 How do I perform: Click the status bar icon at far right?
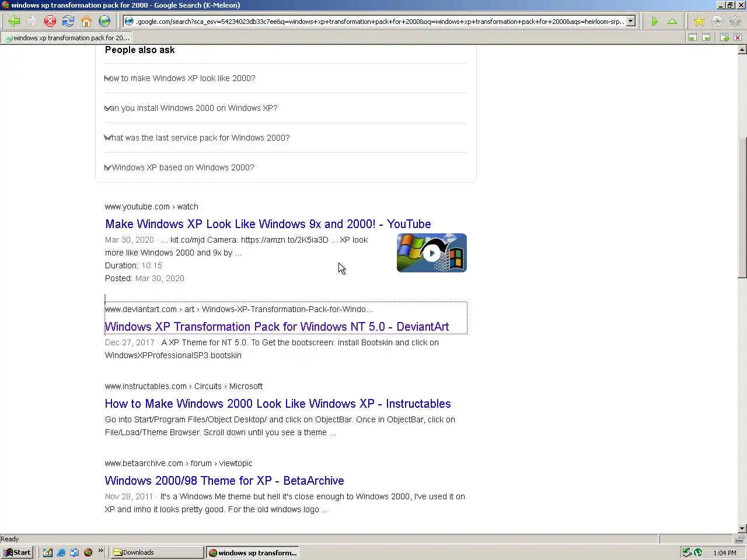point(739,539)
